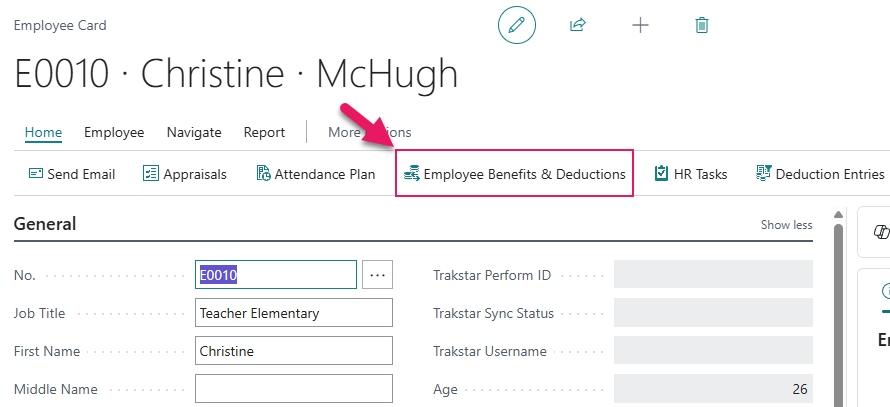Open the Employee menu

(114, 132)
